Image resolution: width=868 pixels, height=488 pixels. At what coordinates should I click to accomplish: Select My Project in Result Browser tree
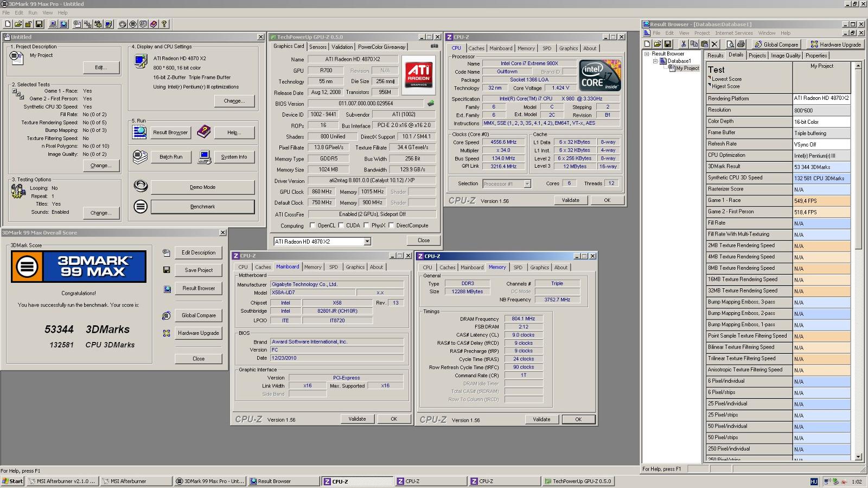tap(687, 68)
